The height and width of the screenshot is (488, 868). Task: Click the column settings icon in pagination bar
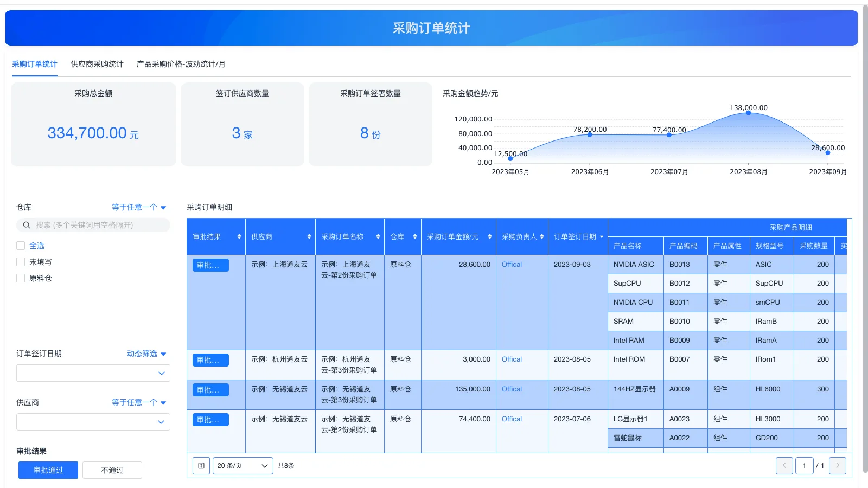[x=201, y=465]
